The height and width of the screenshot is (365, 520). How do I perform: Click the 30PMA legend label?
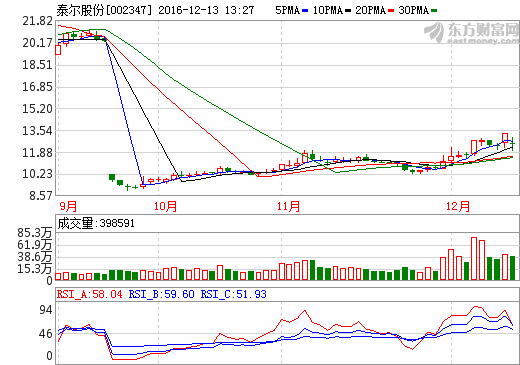[414, 10]
